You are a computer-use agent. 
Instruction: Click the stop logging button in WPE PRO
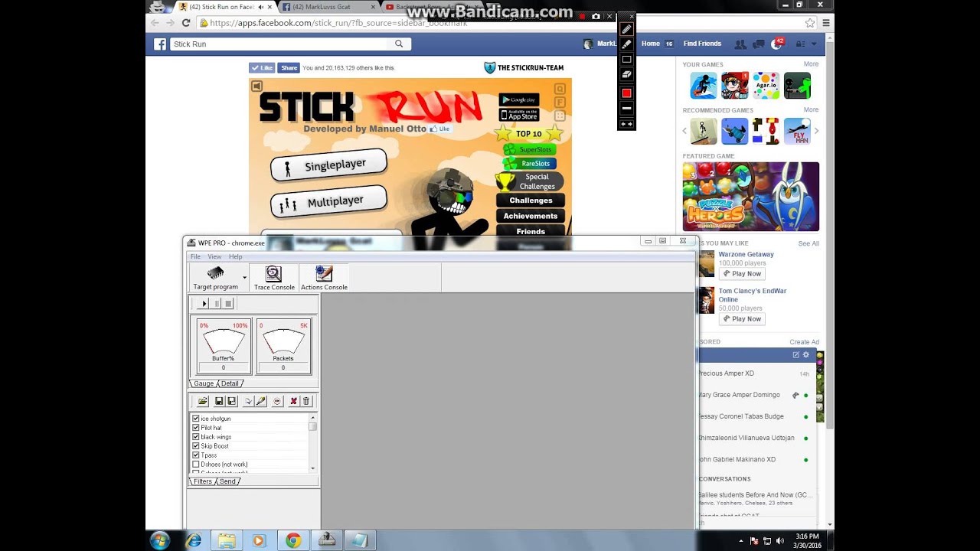tap(228, 304)
